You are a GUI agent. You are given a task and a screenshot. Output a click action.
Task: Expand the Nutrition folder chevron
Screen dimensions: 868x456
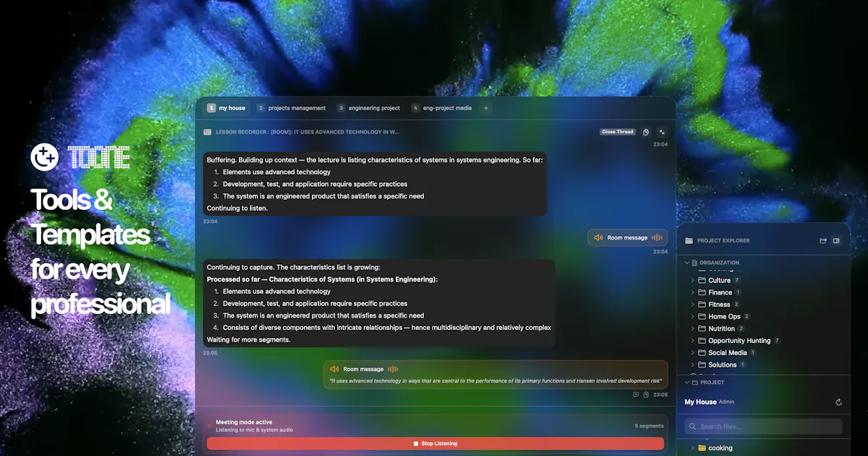click(692, 329)
